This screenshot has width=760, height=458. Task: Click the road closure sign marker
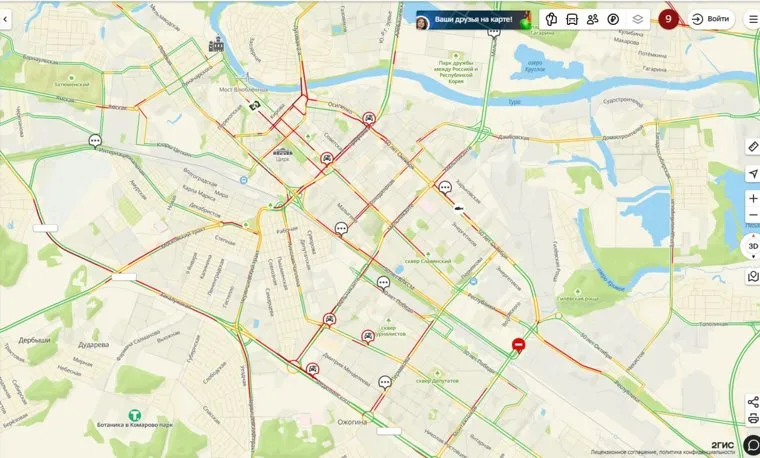519,345
